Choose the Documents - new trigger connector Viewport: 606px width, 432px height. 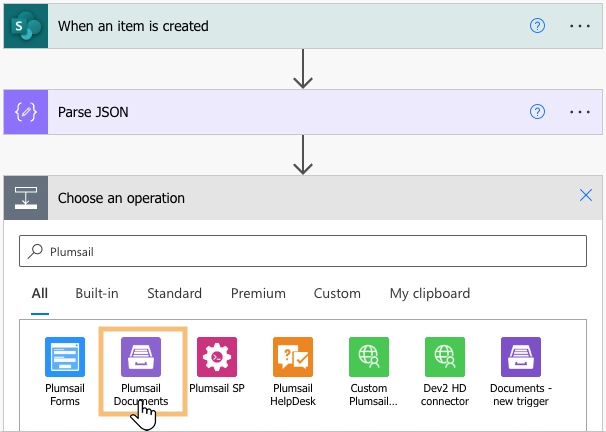point(521,357)
